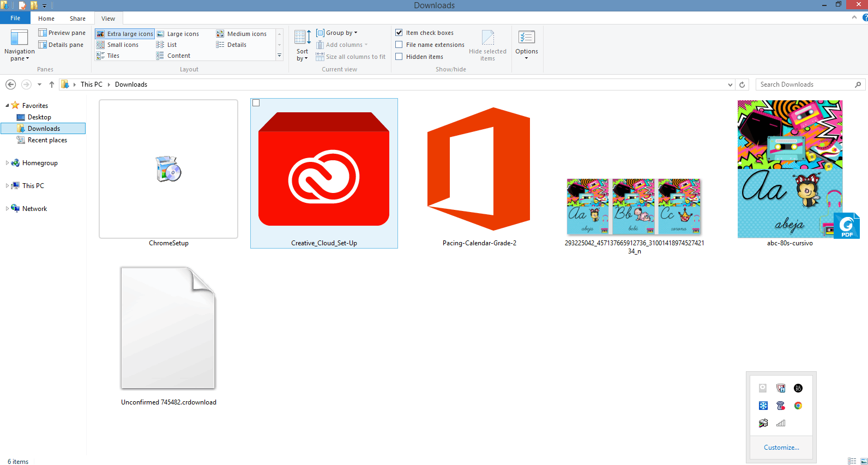Expand the Layout gallery more arrow
The image size is (868, 465).
(x=280, y=56)
